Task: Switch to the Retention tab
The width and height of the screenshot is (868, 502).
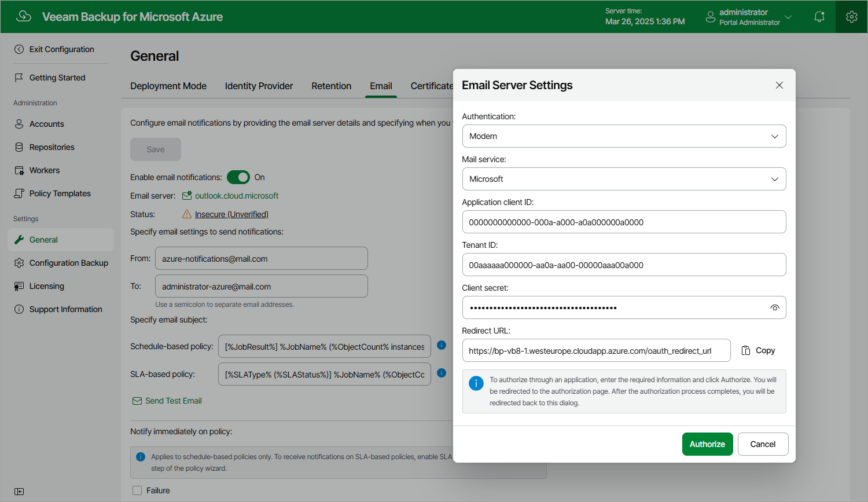Action: tap(331, 86)
